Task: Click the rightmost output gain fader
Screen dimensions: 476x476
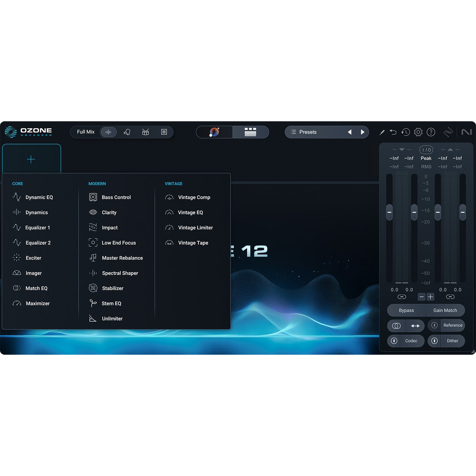Action: click(463, 212)
